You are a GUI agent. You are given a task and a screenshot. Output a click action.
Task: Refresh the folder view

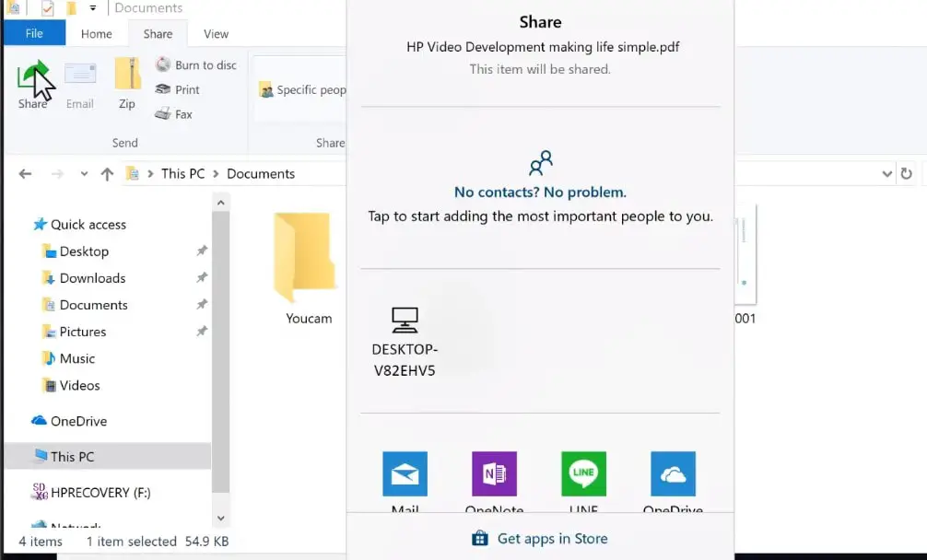coord(907,174)
